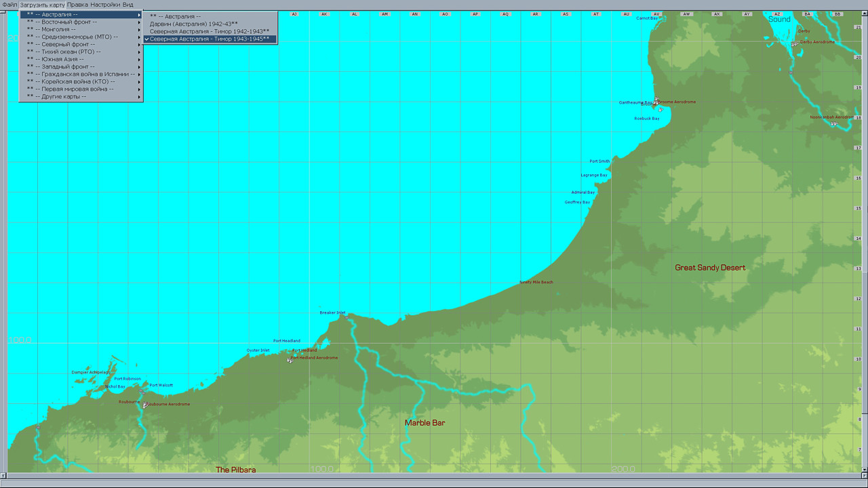The height and width of the screenshot is (488, 868).
Task: Click the Geoffrey Bay label
Action: (578, 202)
